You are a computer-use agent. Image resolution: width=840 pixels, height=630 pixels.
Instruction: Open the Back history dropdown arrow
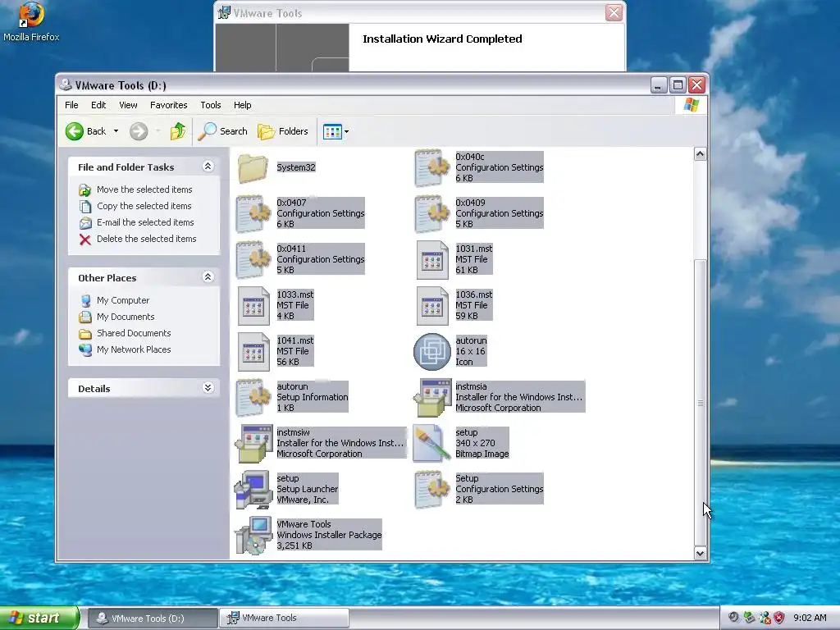[116, 131]
